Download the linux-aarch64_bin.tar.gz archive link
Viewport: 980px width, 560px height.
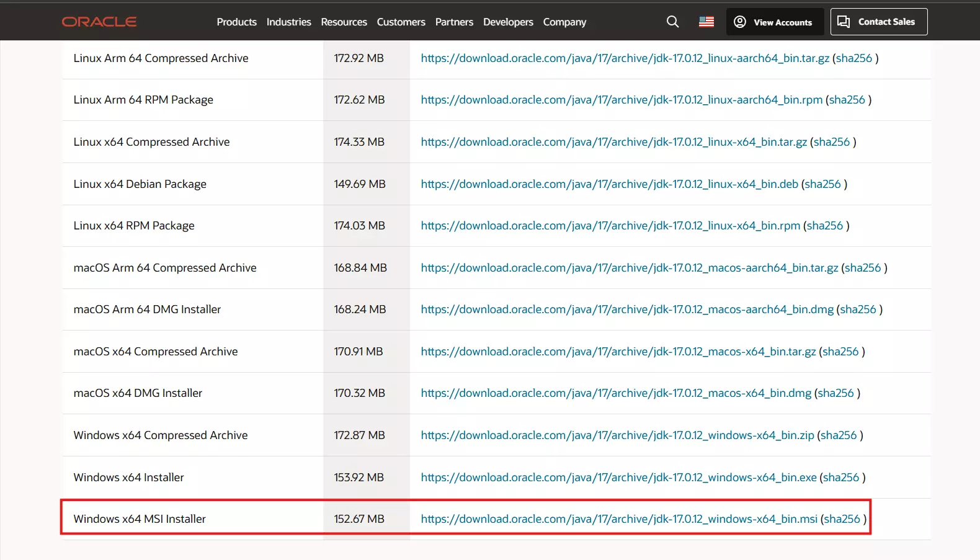(x=625, y=58)
